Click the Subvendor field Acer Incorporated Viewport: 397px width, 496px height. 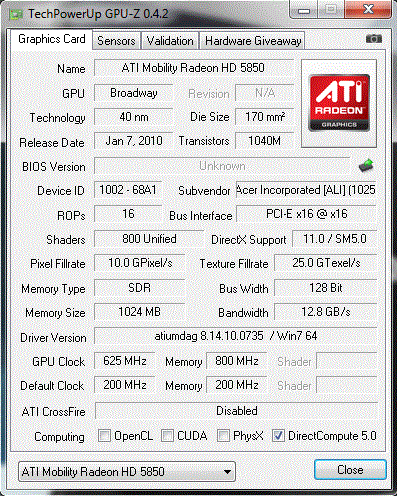click(306, 190)
